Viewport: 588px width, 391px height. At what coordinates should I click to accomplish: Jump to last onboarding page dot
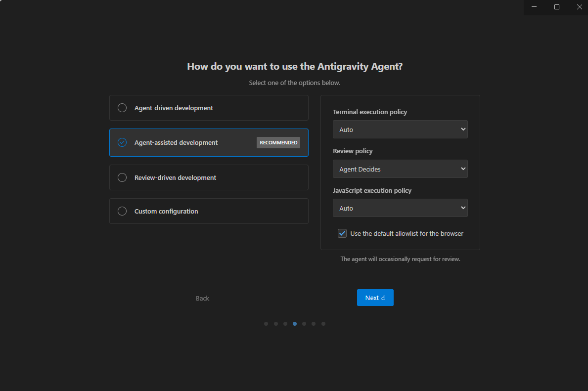click(323, 324)
